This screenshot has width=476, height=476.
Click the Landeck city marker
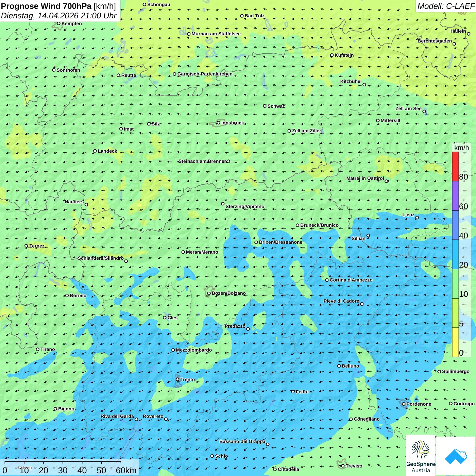coord(95,151)
